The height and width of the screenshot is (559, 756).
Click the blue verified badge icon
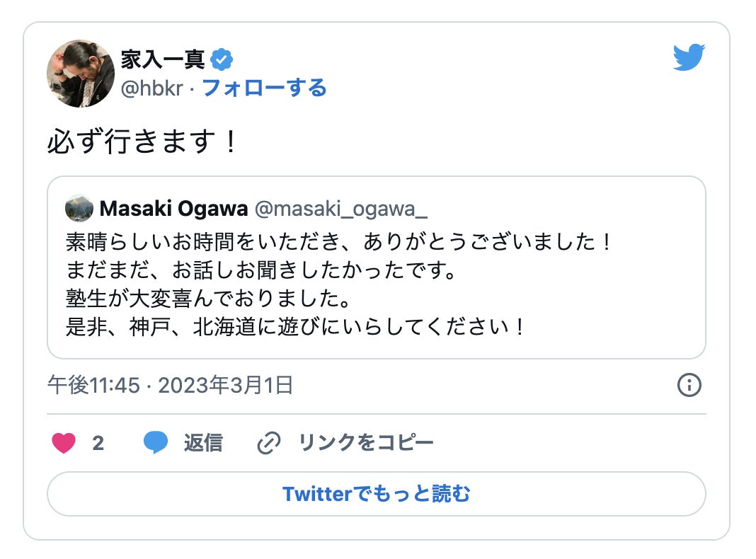click(x=222, y=61)
